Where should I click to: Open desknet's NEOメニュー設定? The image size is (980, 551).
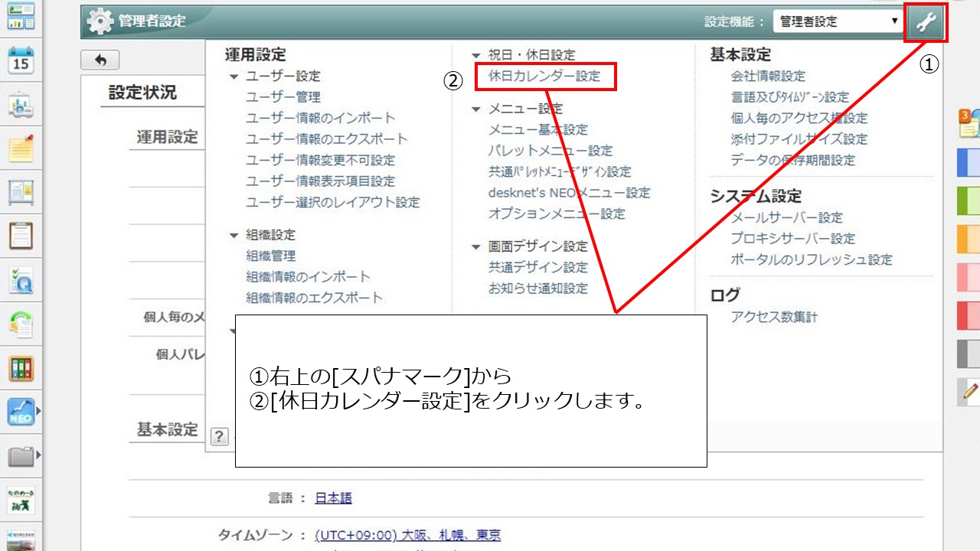(x=570, y=193)
